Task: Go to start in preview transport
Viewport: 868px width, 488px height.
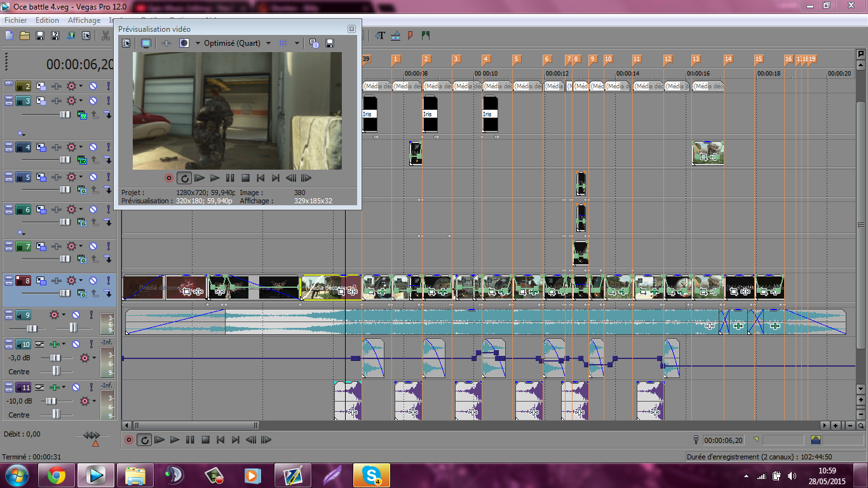Action: pyautogui.click(x=261, y=179)
